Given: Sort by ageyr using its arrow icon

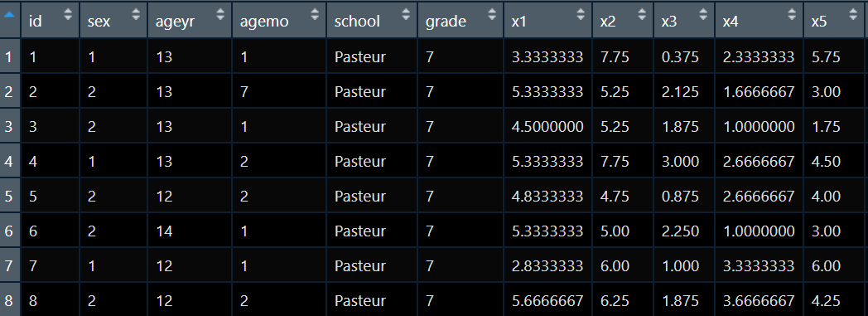Looking at the screenshot, I should (220, 14).
